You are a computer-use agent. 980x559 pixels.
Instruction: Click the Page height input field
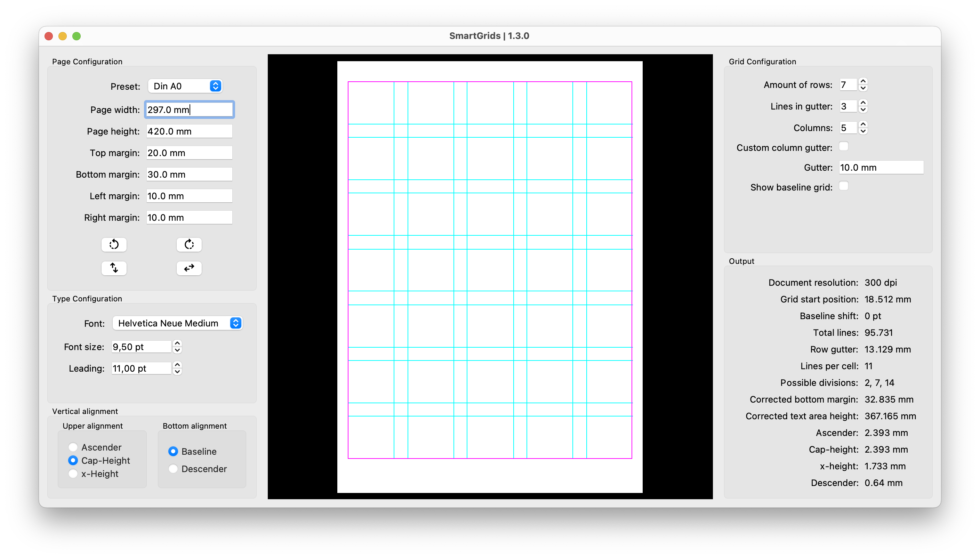189,131
